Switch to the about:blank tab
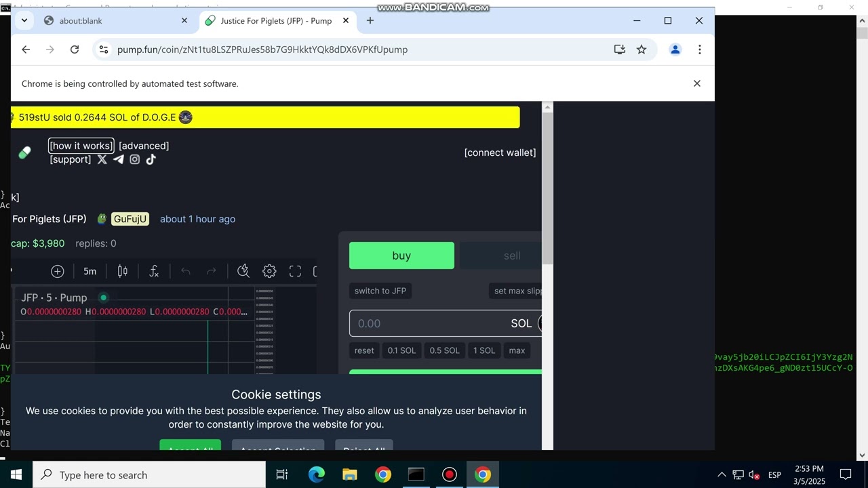This screenshot has height=488, width=868. click(115, 21)
